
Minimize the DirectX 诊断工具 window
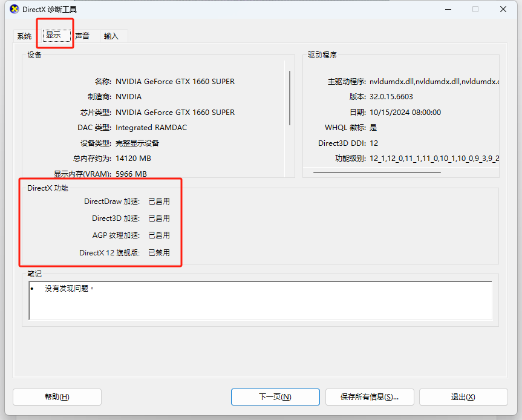pyautogui.click(x=448, y=9)
